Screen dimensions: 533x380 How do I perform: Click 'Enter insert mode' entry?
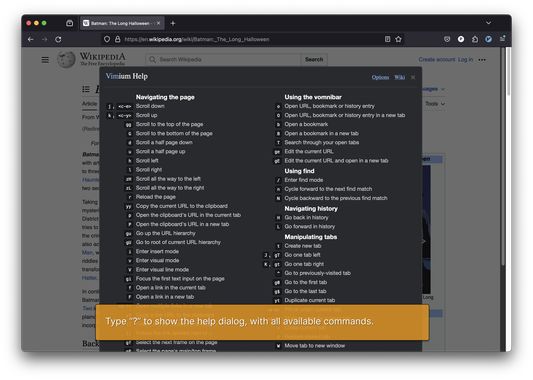tap(157, 252)
